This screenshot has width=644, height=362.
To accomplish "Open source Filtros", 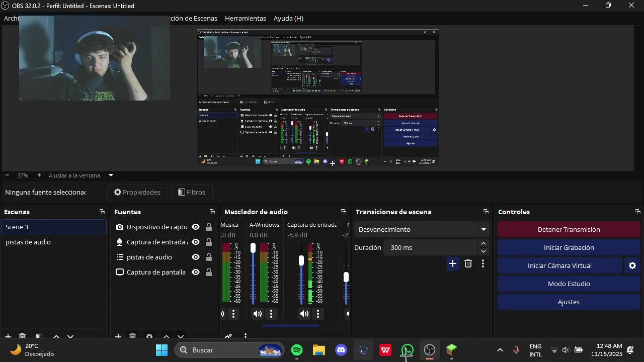I will pyautogui.click(x=192, y=192).
